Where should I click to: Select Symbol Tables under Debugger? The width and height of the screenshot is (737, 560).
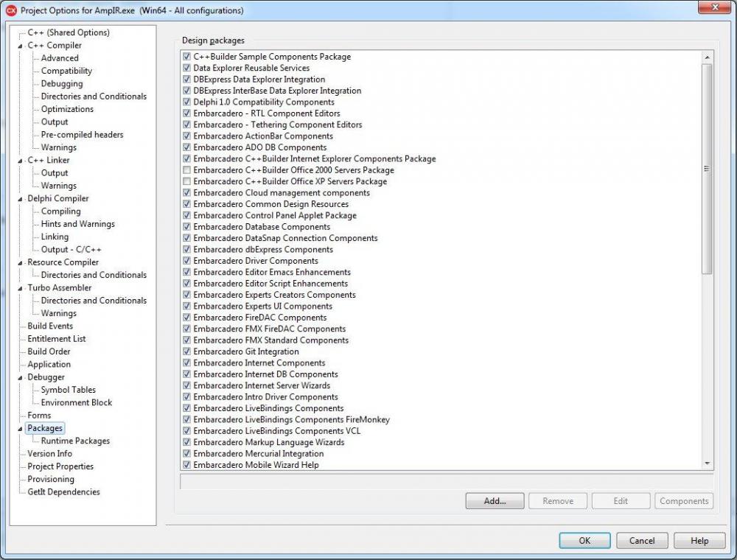click(x=68, y=390)
